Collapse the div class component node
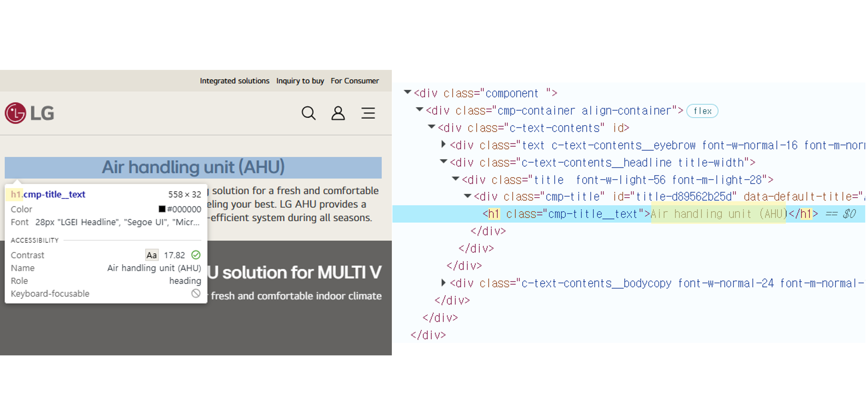Image resolution: width=868 pixels, height=408 pixels. click(408, 92)
